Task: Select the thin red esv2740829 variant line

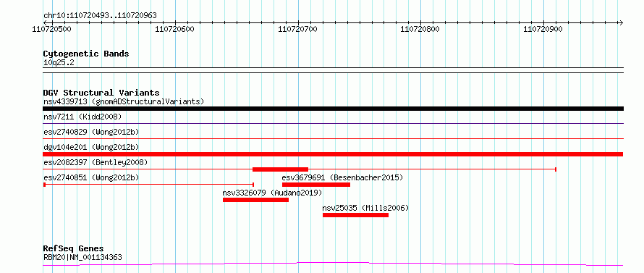Action: 333,138
